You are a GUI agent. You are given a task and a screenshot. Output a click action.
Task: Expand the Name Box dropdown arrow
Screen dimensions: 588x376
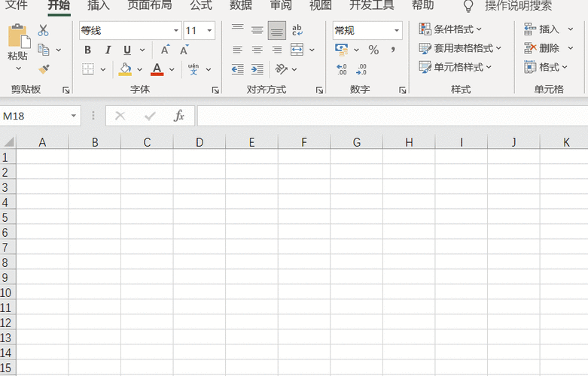tap(74, 116)
